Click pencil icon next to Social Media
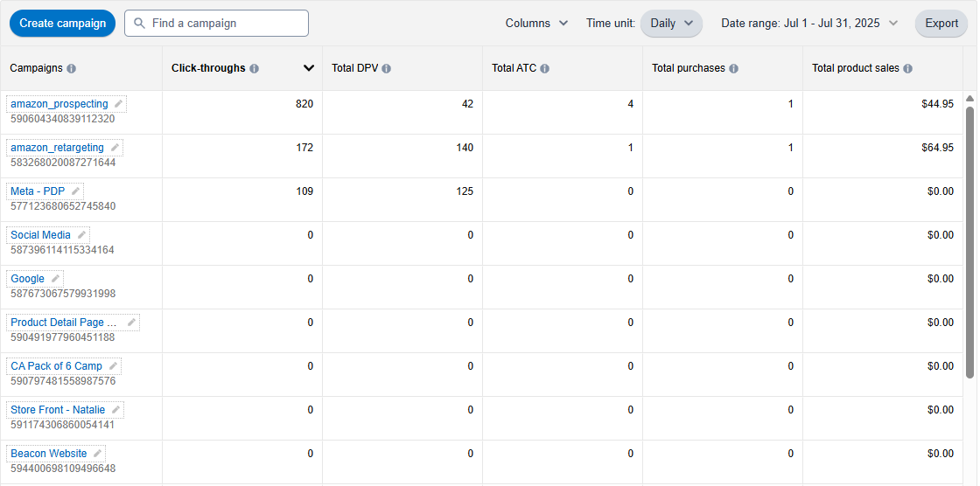 point(81,235)
